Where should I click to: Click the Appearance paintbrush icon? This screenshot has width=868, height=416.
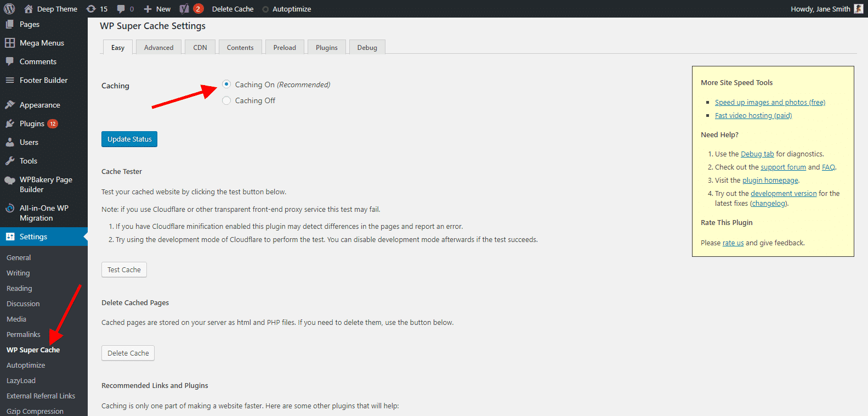[10, 105]
